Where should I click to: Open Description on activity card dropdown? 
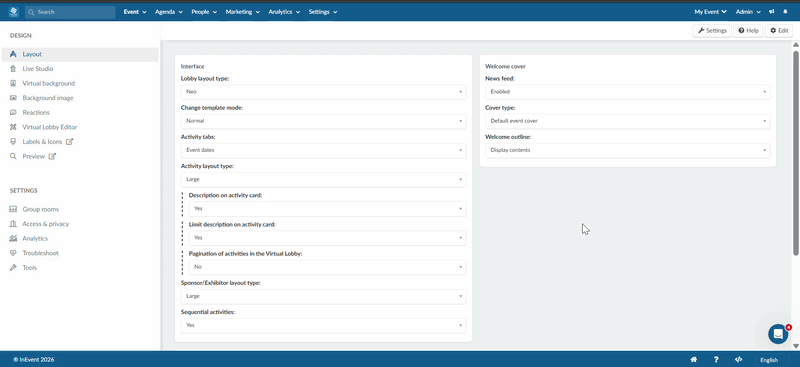click(x=328, y=208)
